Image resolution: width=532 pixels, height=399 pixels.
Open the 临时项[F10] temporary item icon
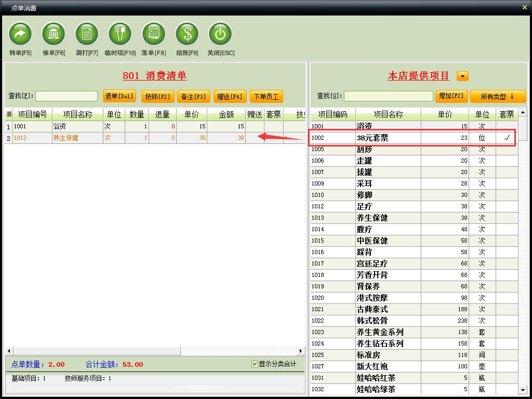[x=120, y=34]
